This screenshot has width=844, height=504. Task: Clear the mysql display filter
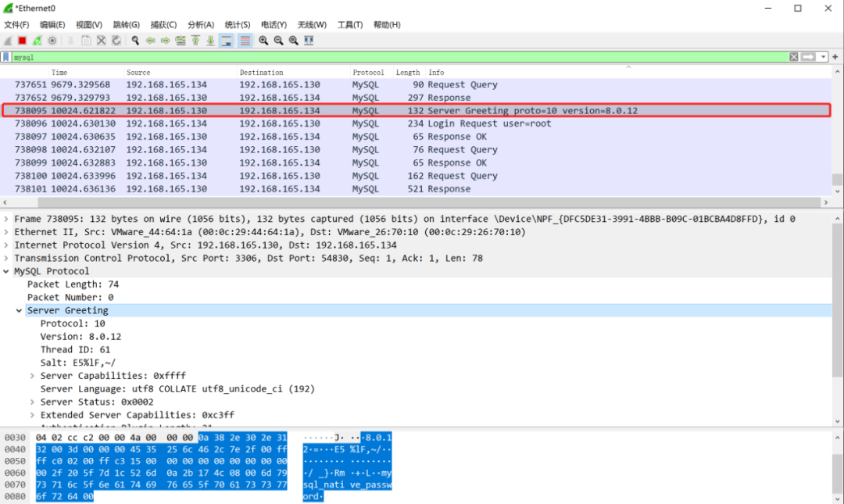794,57
